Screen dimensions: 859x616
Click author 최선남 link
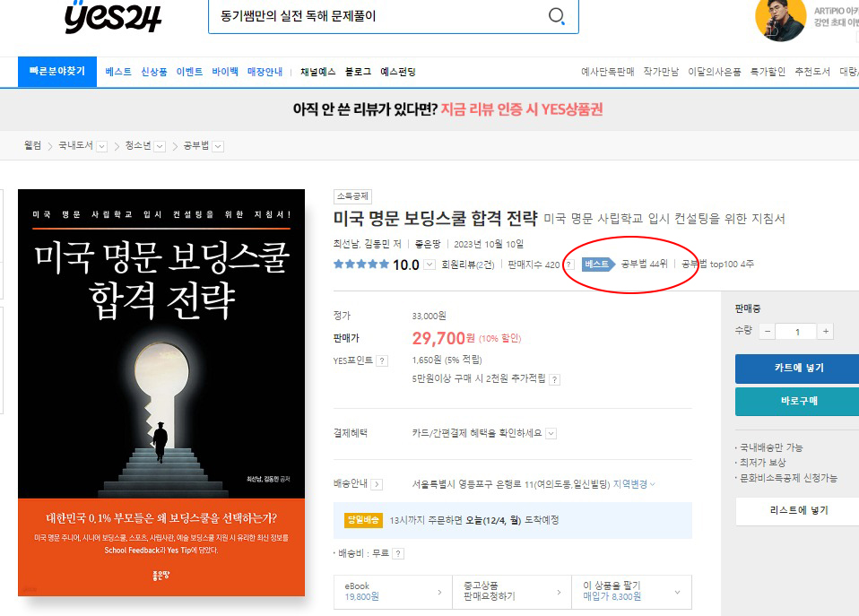tap(346, 244)
